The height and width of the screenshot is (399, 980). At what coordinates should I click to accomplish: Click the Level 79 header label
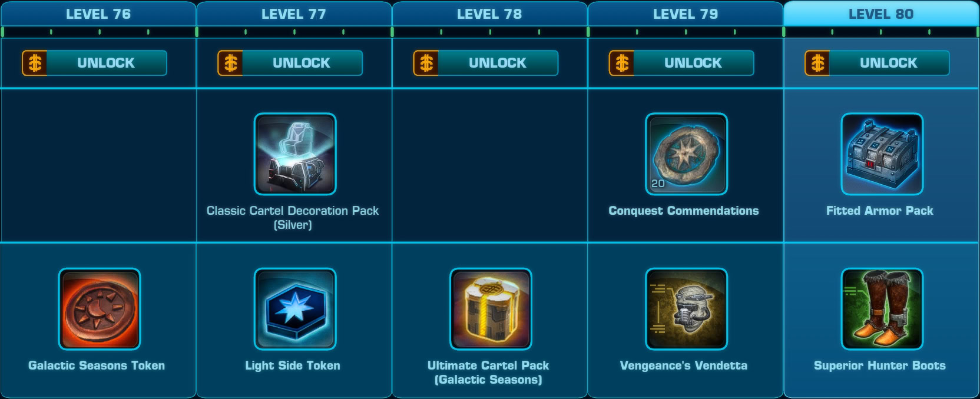pos(686,14)
